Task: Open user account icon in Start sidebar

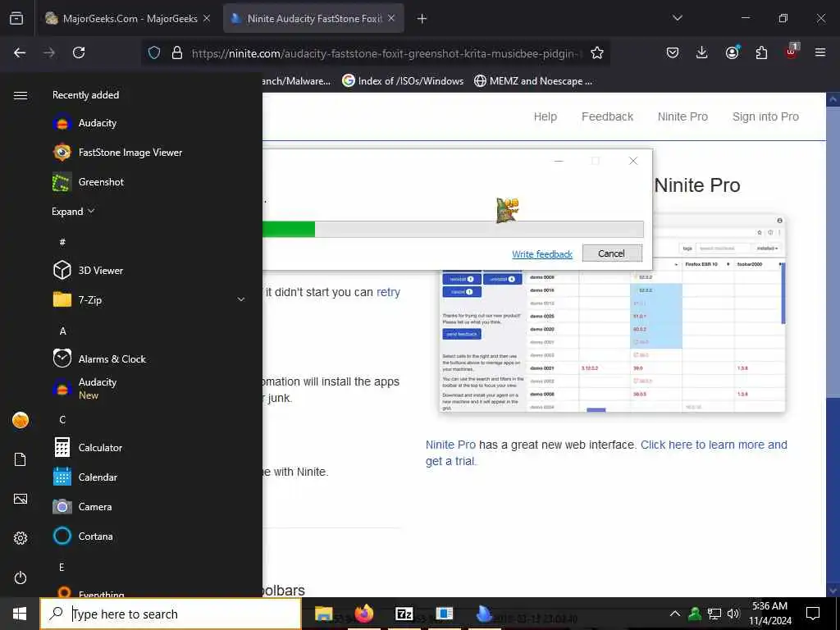Action: [x=21, y=420]
